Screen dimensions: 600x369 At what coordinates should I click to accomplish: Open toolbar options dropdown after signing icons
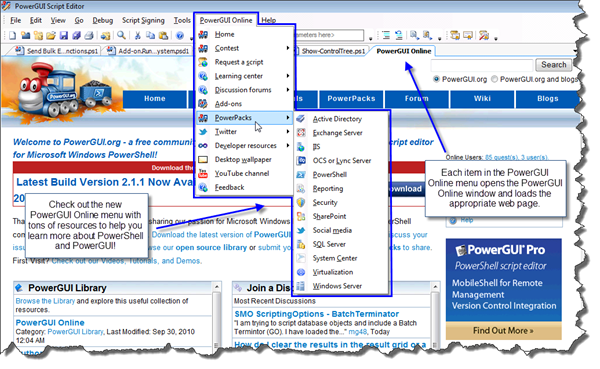point(496,38)
